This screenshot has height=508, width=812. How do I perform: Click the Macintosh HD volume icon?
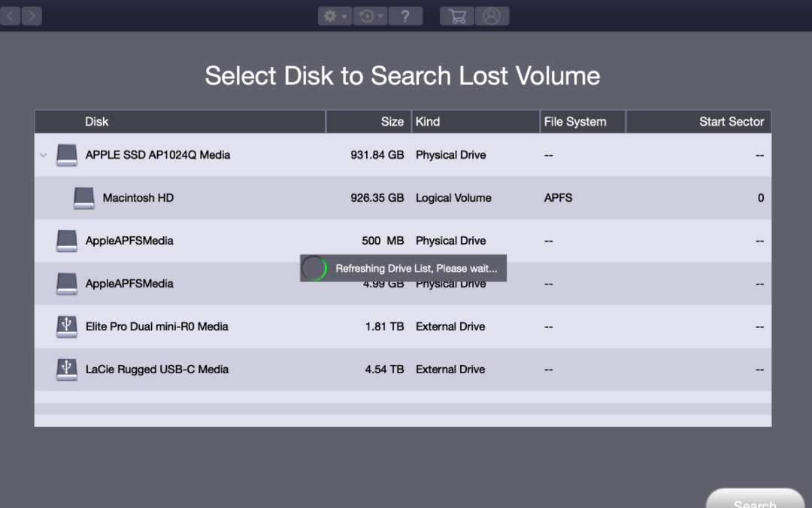tap(83, 197)
